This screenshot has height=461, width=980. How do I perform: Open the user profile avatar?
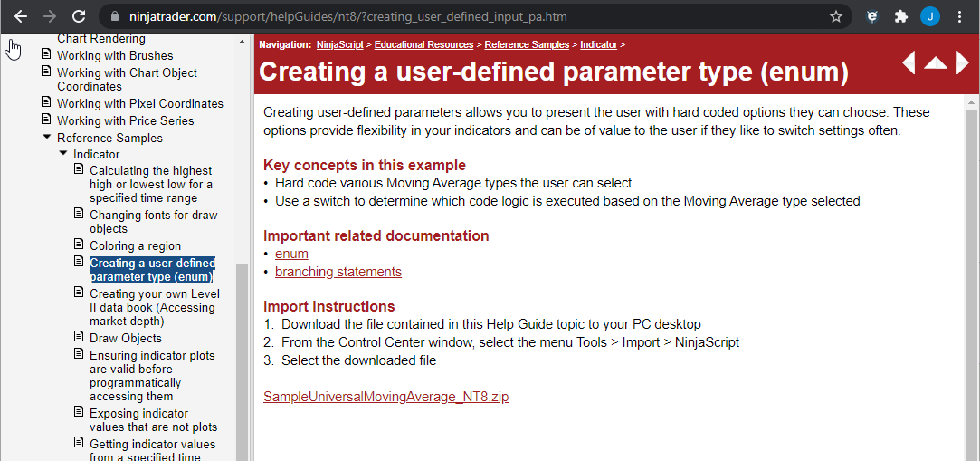(930, 16)
